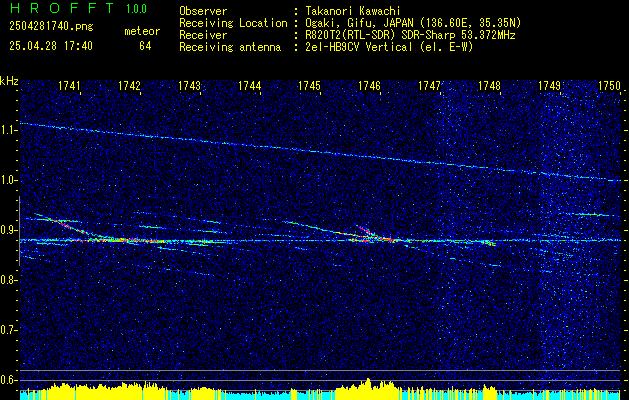Click the 0.9 kHz frequency label

point(8,230)
